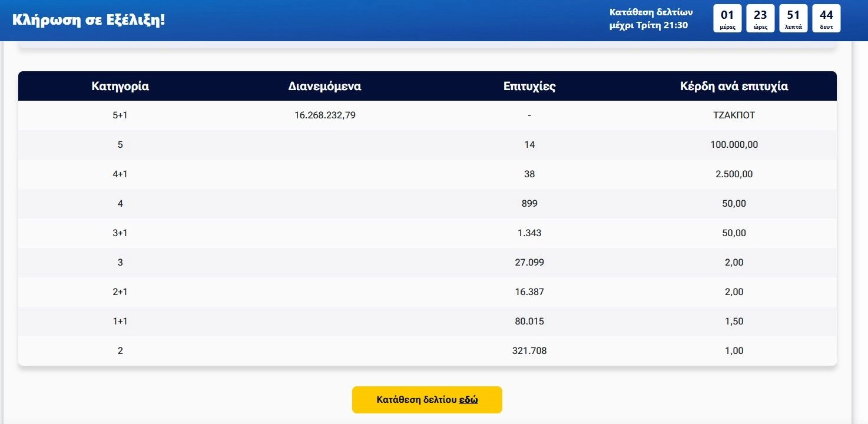The width and height of the screenshot is (868, 424).
Task: Select the 2+1 category row
Action: (428, 292)
